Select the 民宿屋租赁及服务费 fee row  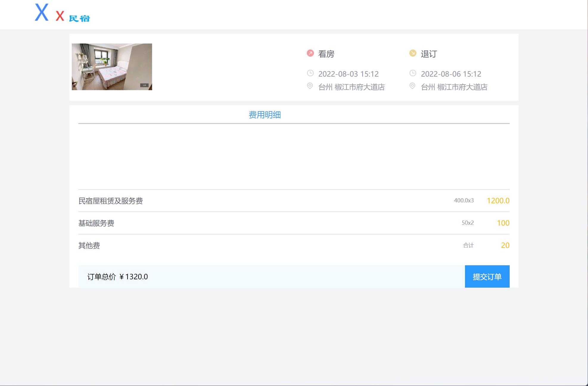[x=111, y=201]
